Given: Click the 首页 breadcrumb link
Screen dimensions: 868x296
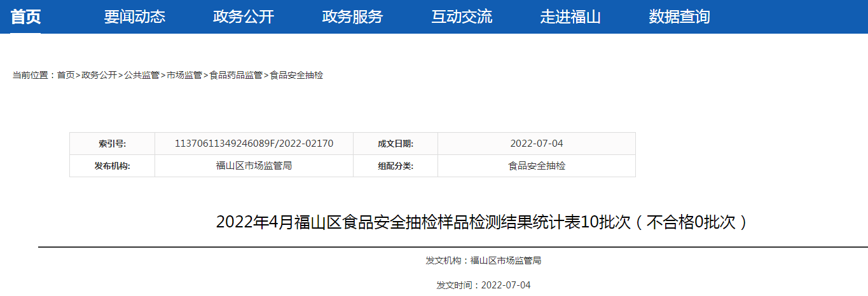Looking at the screenshot, I should click(x=65, y=75).
